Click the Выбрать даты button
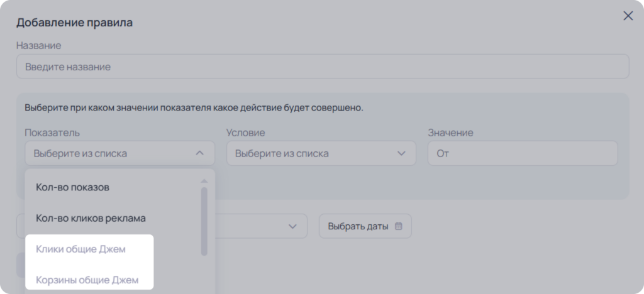 point(365,226)
